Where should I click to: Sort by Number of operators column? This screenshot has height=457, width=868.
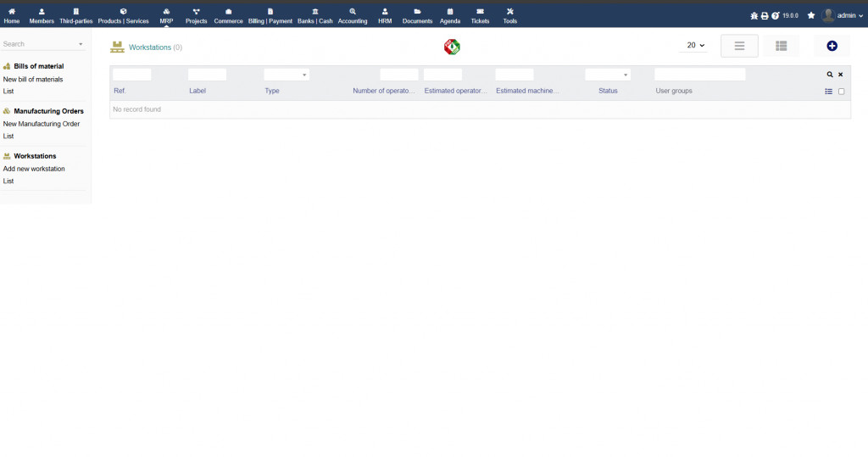[384, 91]
